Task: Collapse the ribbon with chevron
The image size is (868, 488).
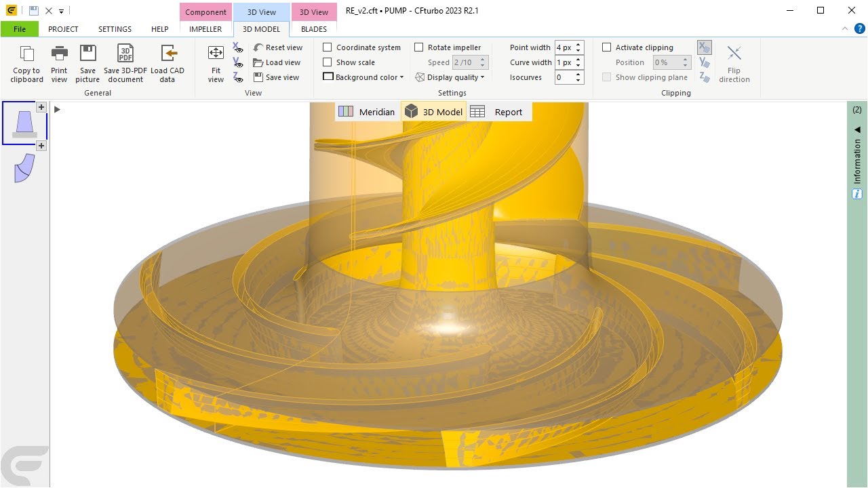Action: pos(845,28)
